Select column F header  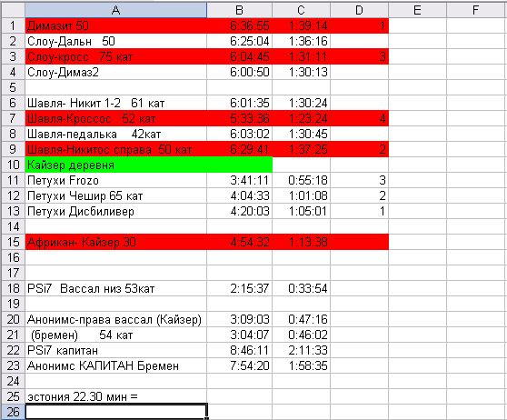point(475,10)
